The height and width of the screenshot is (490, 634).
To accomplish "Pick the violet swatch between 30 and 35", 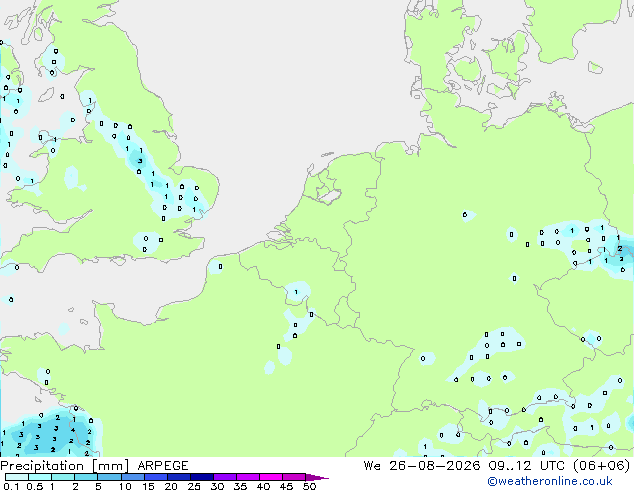I will 225,477.
